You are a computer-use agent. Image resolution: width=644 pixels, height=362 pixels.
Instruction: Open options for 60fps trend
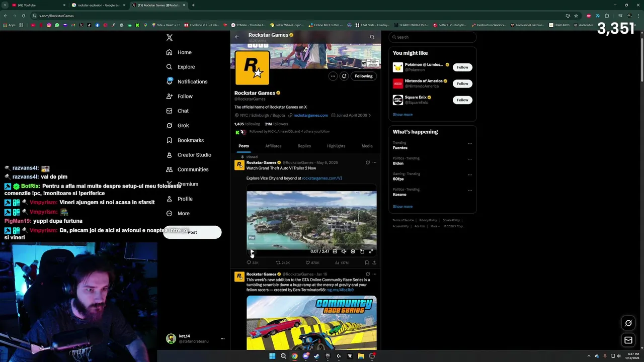point(470,174)
